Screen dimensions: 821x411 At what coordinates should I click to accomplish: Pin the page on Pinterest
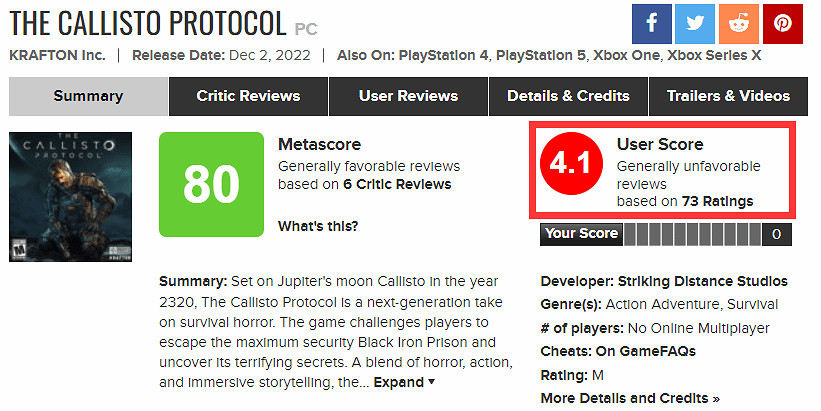pos(783,24)
